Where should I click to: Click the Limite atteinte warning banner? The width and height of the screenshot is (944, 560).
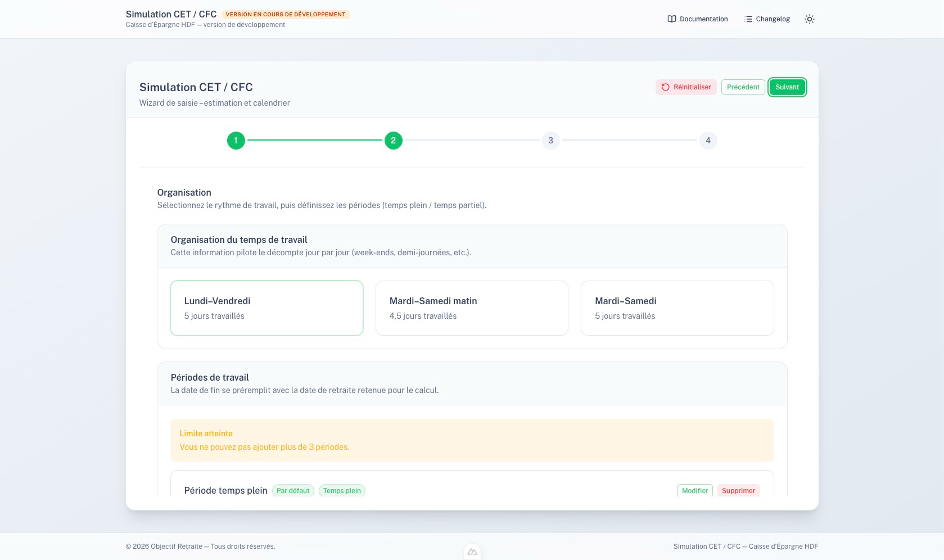472,440
